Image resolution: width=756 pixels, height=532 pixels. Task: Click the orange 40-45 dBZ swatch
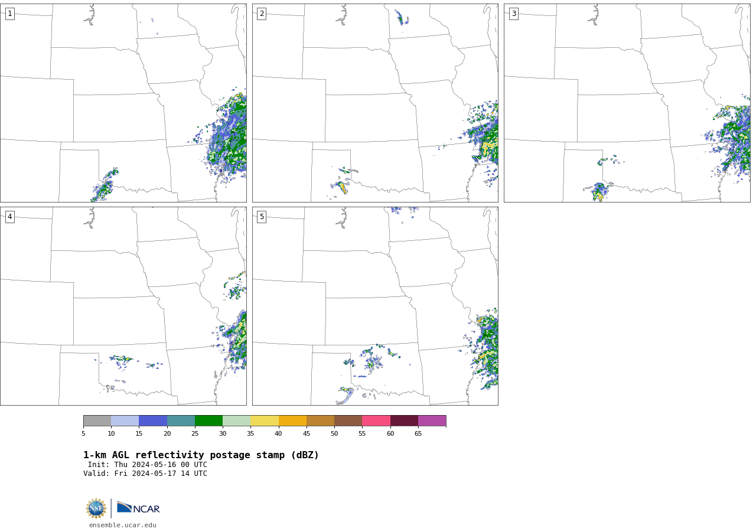292,420
